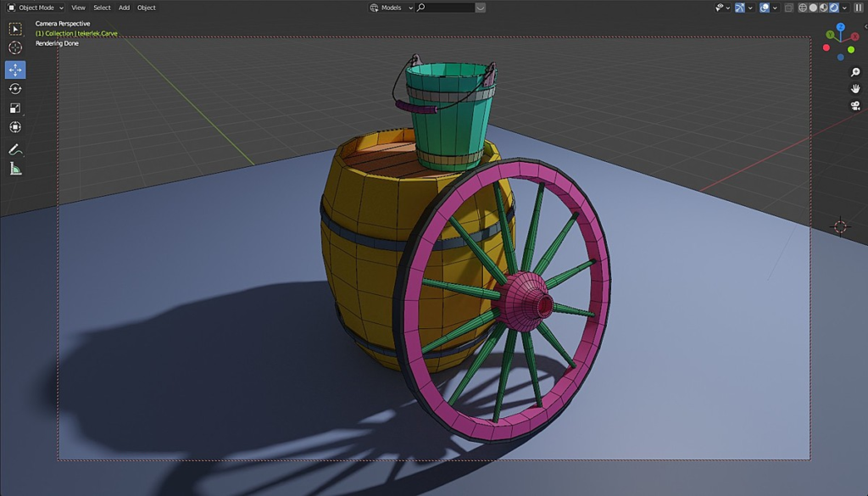Toggle camera view with camera icon

[855, 106]
